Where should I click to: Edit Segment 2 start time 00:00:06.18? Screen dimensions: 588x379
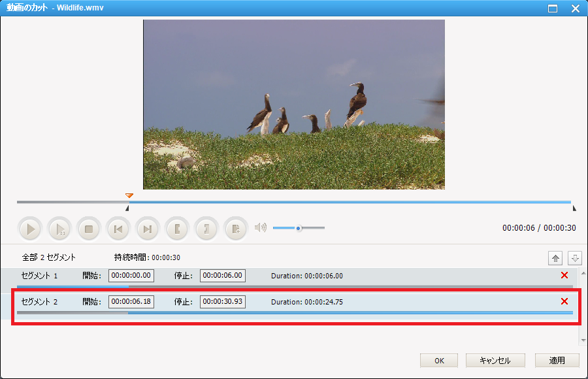pos(131,302)
